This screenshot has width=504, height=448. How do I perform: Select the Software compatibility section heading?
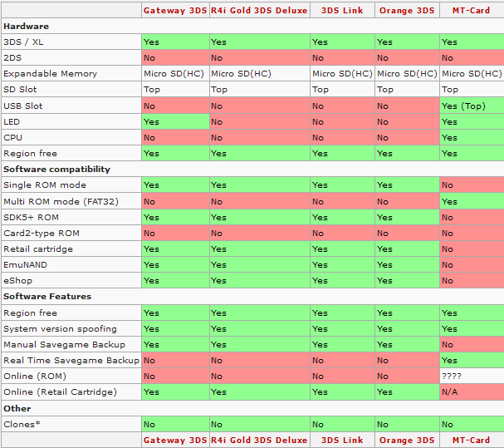tap(57, 170)
